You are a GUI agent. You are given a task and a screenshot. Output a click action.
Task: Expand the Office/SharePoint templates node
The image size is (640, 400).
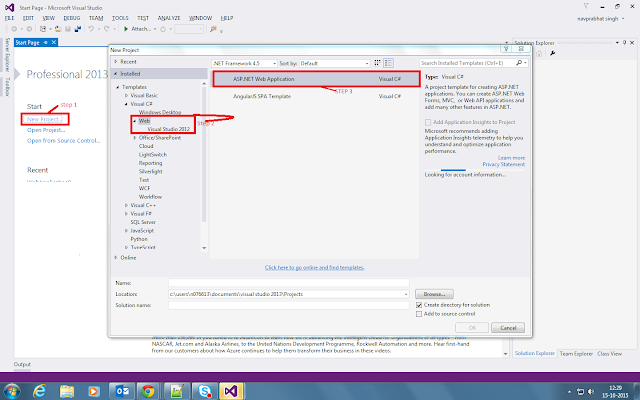point(135,138)
